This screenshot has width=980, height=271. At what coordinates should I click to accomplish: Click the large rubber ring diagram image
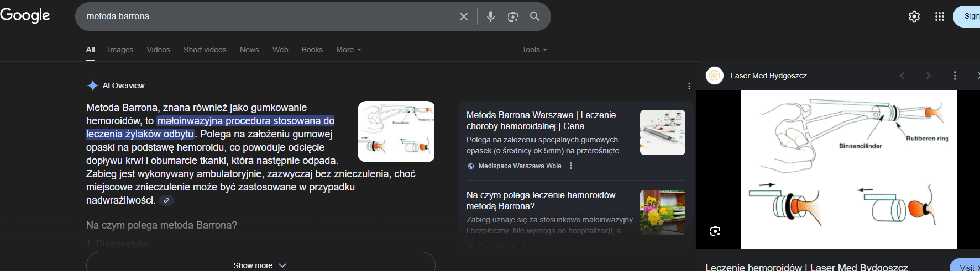848,170
